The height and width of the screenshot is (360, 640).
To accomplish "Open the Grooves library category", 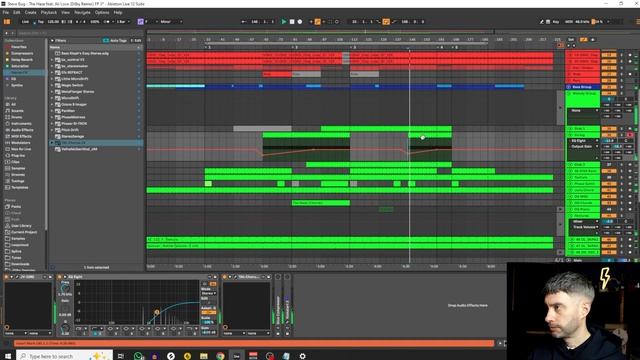I will click(x=18, y=175).
